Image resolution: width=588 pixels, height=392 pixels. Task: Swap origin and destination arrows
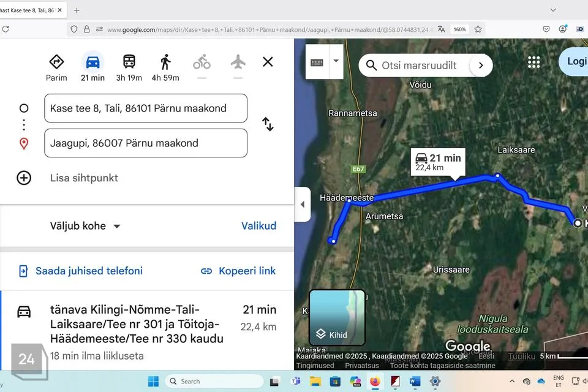[x=268, y=124]
